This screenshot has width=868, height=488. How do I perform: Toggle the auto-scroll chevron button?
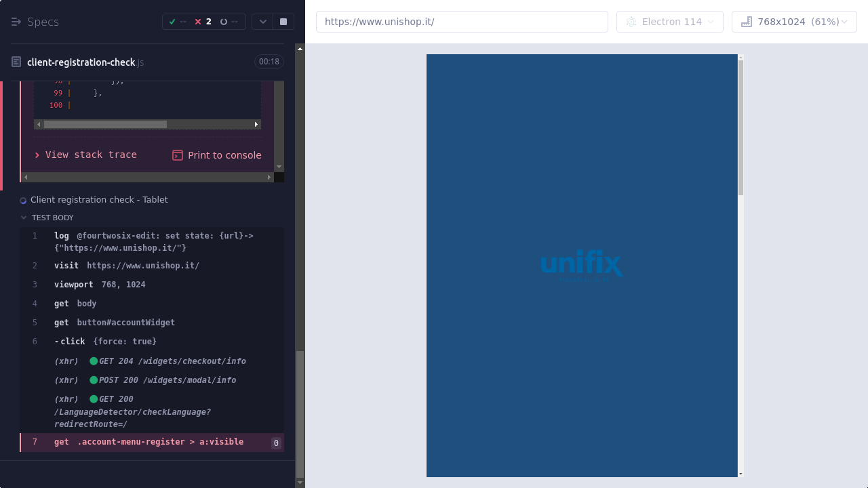262,22
